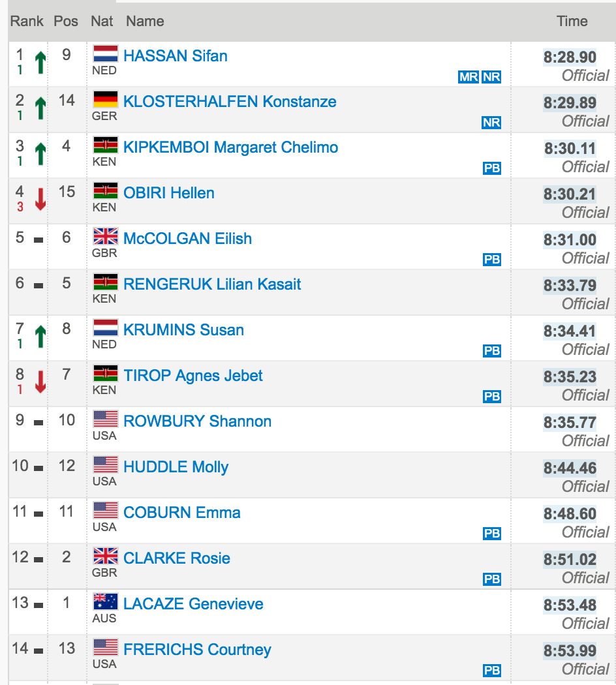The image size is (616, 685).
Task: Click the green up arrow in KRUMINS Susan's row
Action: point(40,337)
